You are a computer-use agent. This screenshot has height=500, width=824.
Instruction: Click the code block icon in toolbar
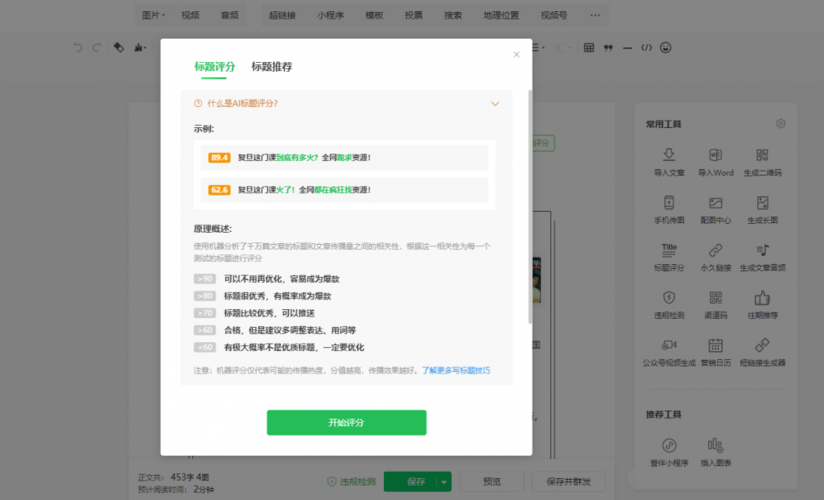pos(646,48)
